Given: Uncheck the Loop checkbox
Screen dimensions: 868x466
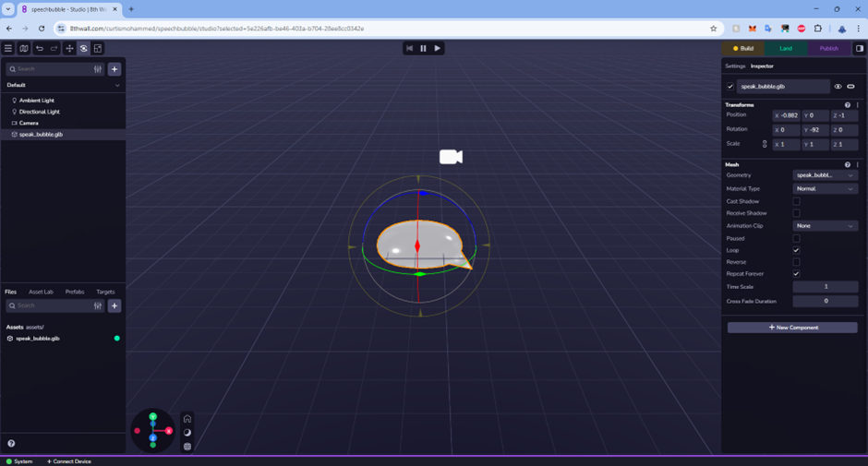Looking at the screenshot, I should [796, 250].
